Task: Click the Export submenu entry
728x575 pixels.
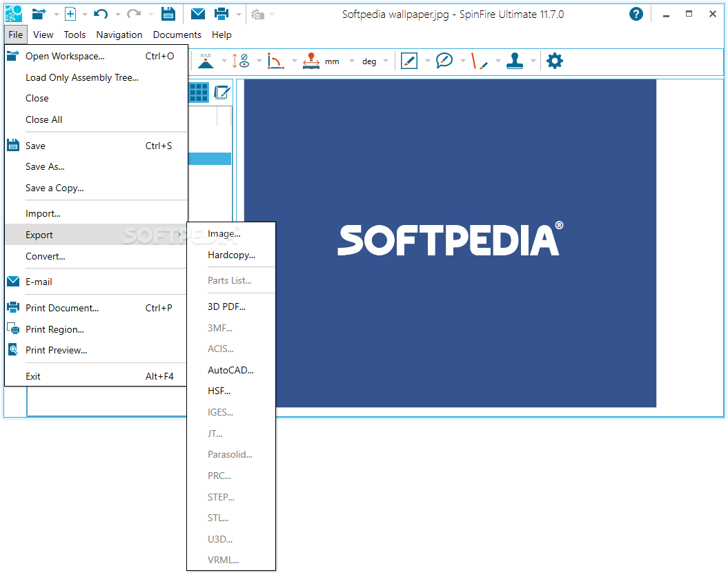Action: (96, 235)
